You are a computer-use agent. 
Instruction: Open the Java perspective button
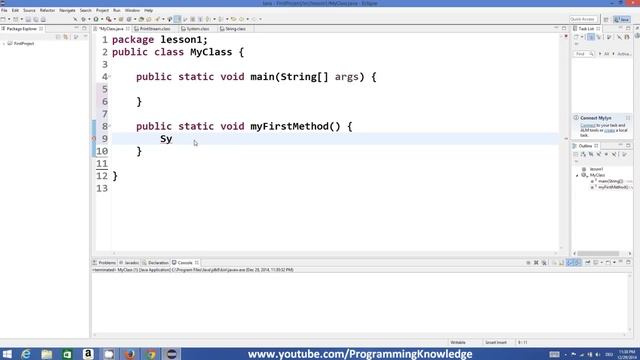click(623, 19)
